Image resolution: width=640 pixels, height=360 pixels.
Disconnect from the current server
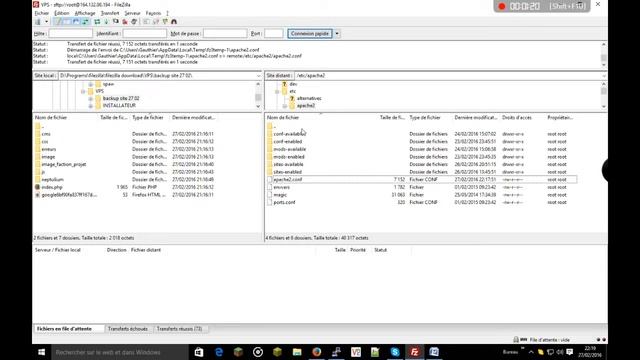(125, 22)
